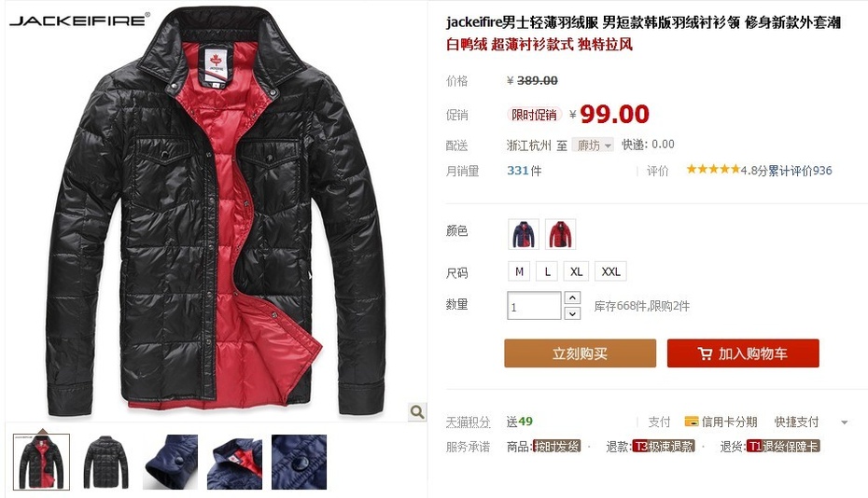868x498 pixels.
Task: Click the credit card icon beside 信用卡分期
Action: [692, 422]
